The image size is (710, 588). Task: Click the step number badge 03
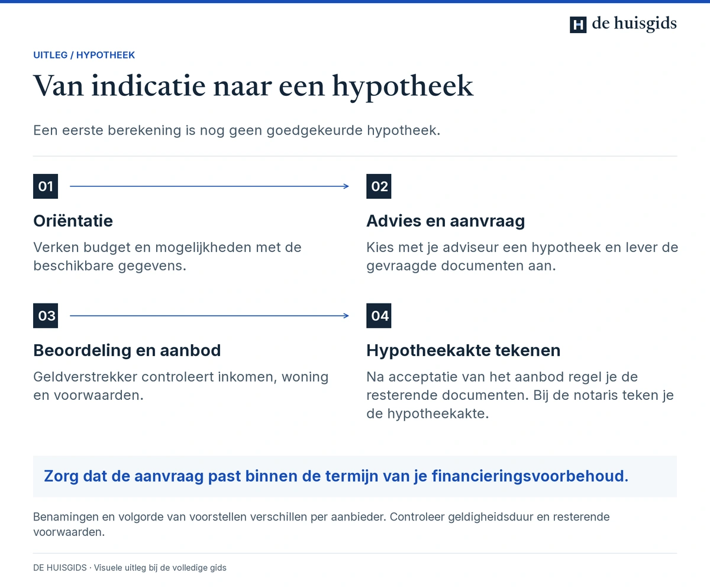tap(46, 315)
